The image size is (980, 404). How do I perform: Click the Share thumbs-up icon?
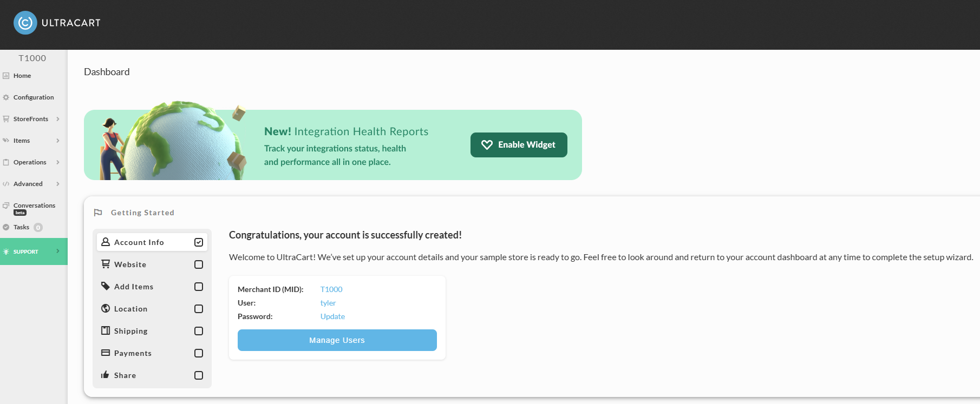click(x=105, y=375)
